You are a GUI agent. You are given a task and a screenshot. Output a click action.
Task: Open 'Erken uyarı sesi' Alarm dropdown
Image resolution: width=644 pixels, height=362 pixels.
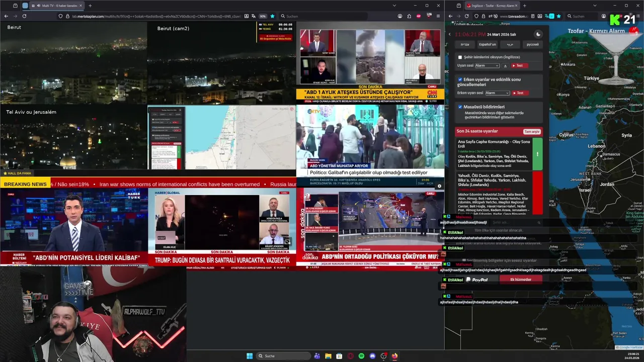pos(497,93)
